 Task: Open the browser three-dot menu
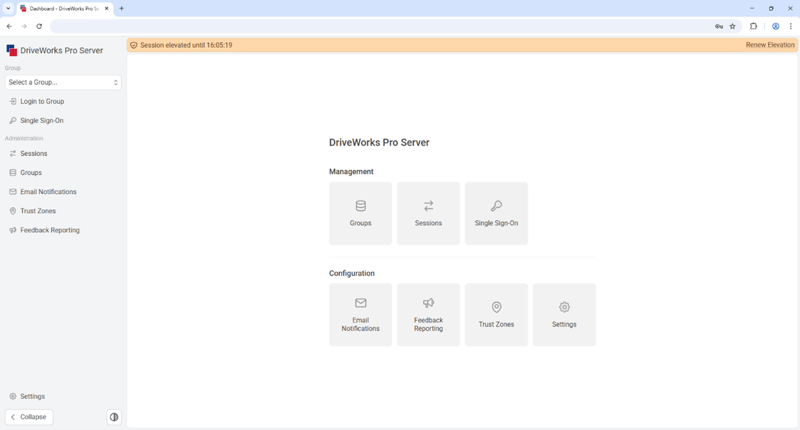coord(791,26)
